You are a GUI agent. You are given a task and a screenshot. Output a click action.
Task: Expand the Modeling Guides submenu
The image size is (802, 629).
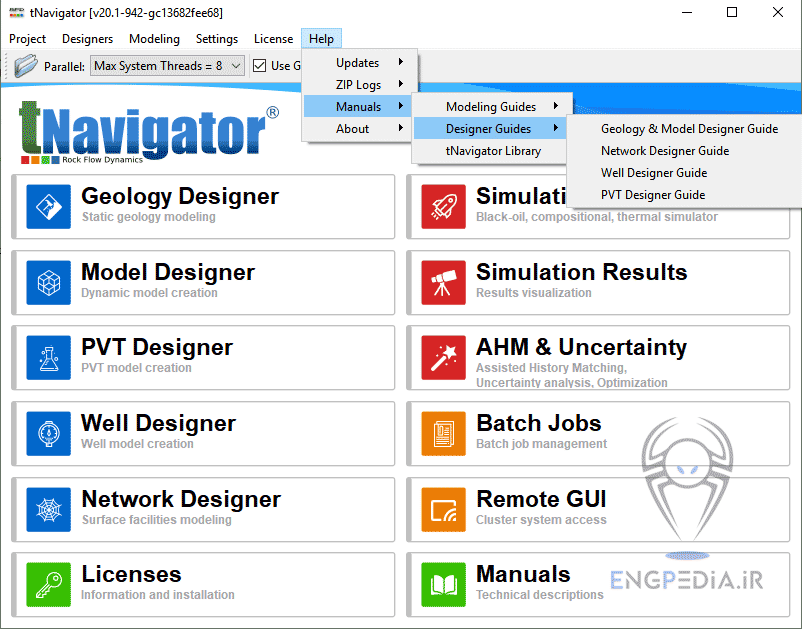tap(490, 106)
